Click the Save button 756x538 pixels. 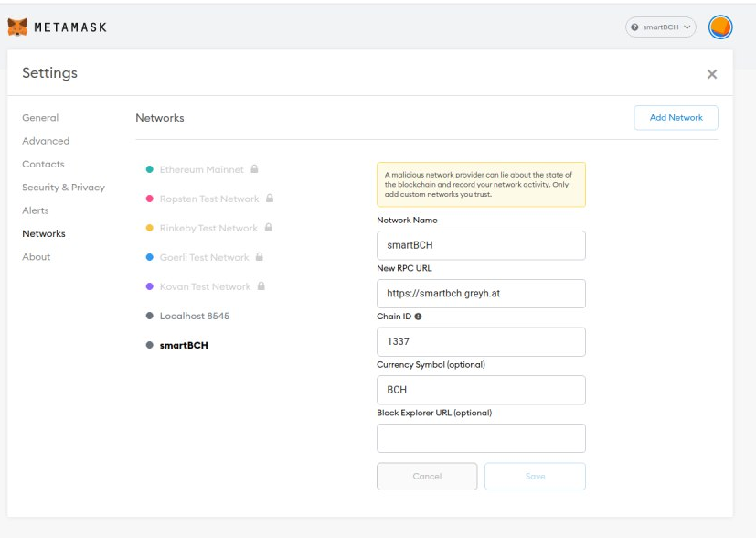535,476
